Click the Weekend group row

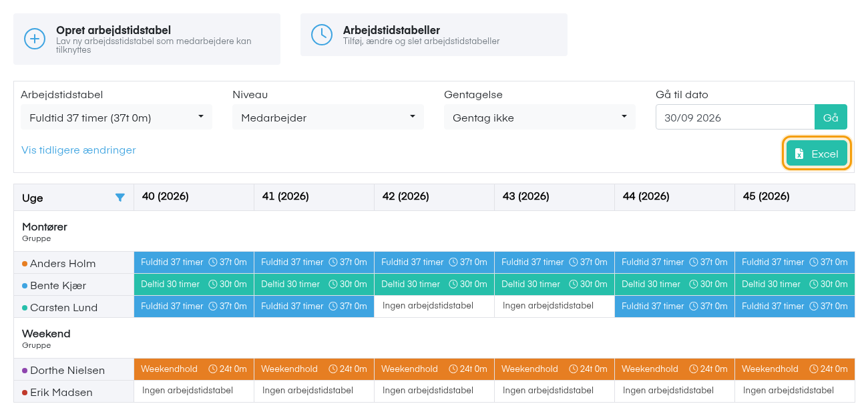tap(434, 338)
